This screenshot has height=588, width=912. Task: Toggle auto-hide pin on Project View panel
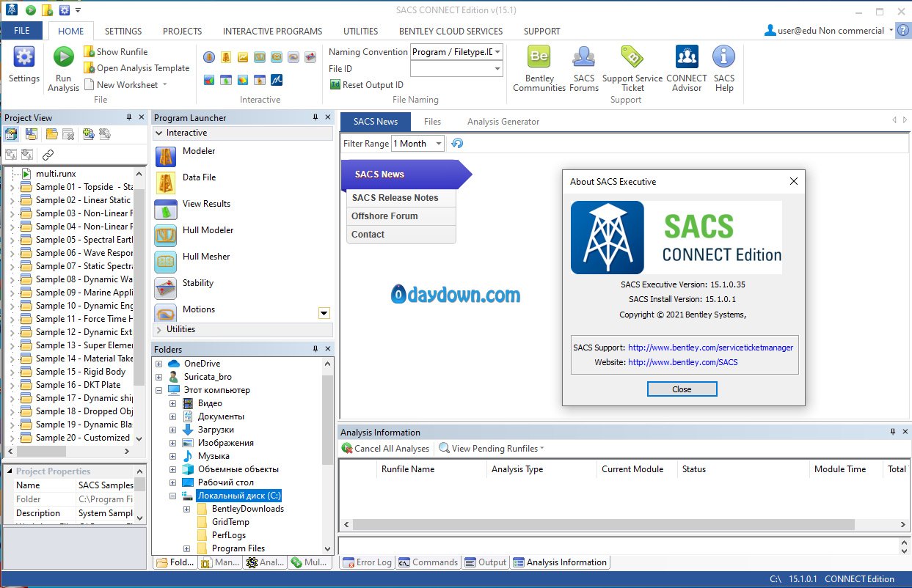129,117
